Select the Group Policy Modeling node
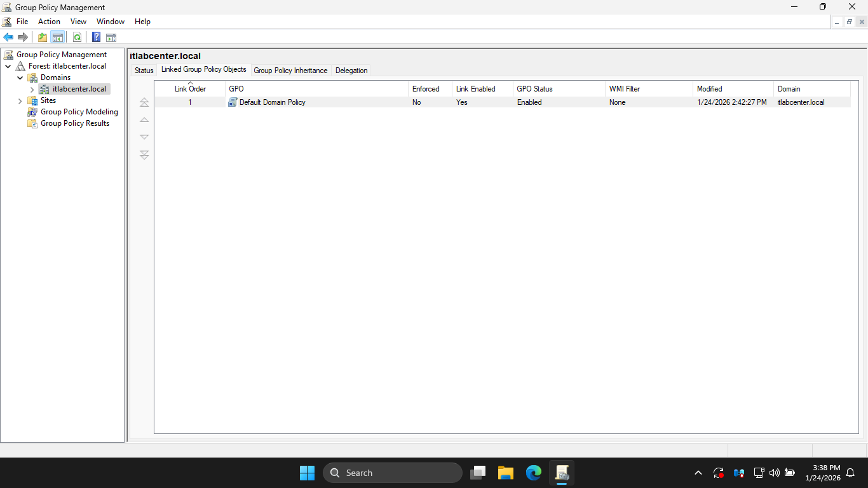 [79, 112]
